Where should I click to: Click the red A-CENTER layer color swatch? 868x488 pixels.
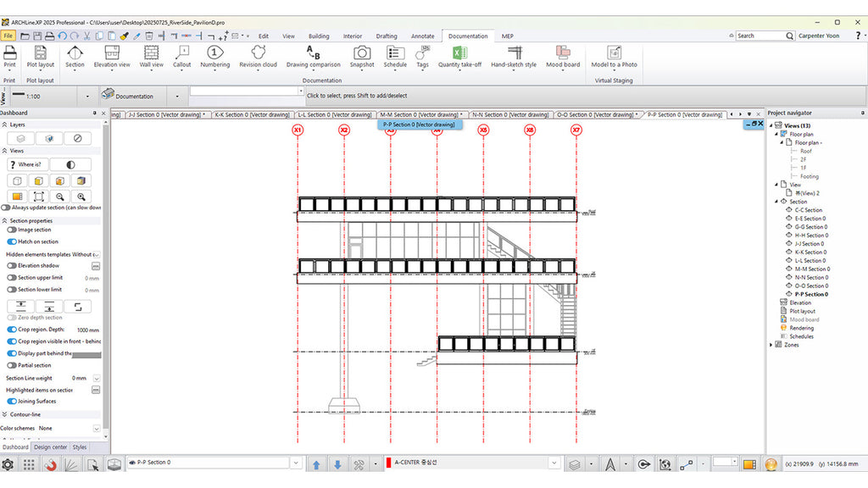(388, 463)
